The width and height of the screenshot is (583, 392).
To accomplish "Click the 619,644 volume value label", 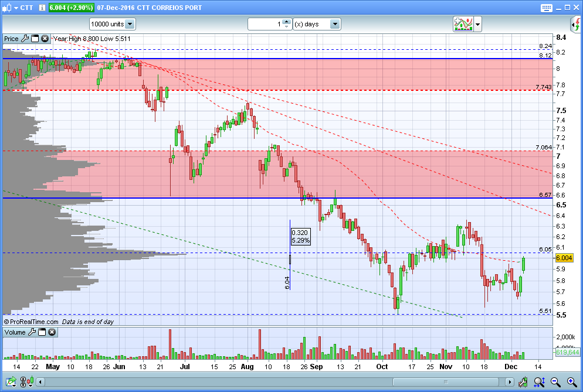I will tap(567, 352).
